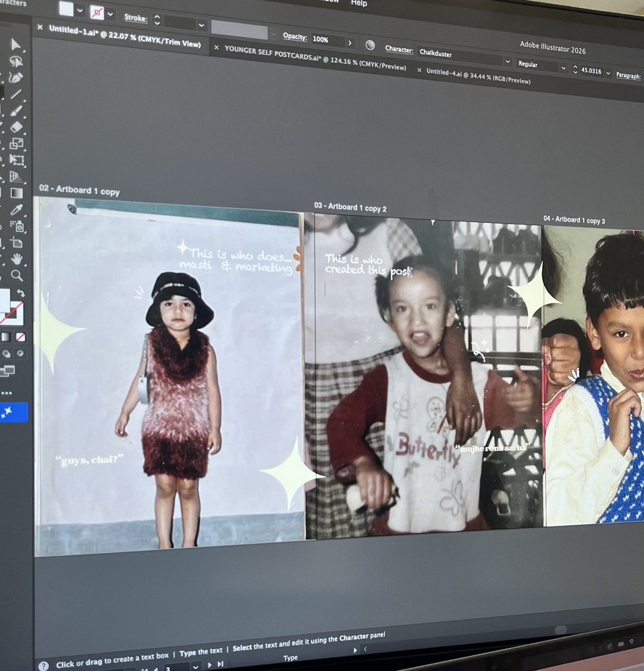
Task: Open the Help menu
Action: (x=358, y=3)
